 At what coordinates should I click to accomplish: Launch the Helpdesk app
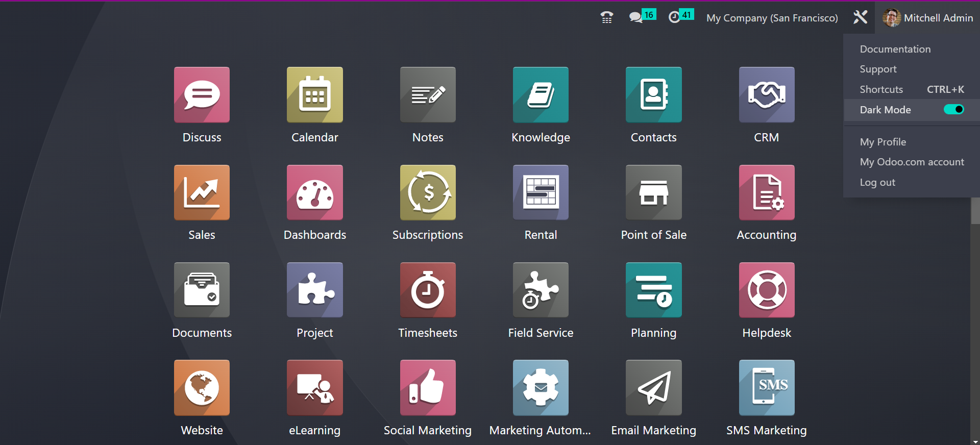click(x=767, y=290)
